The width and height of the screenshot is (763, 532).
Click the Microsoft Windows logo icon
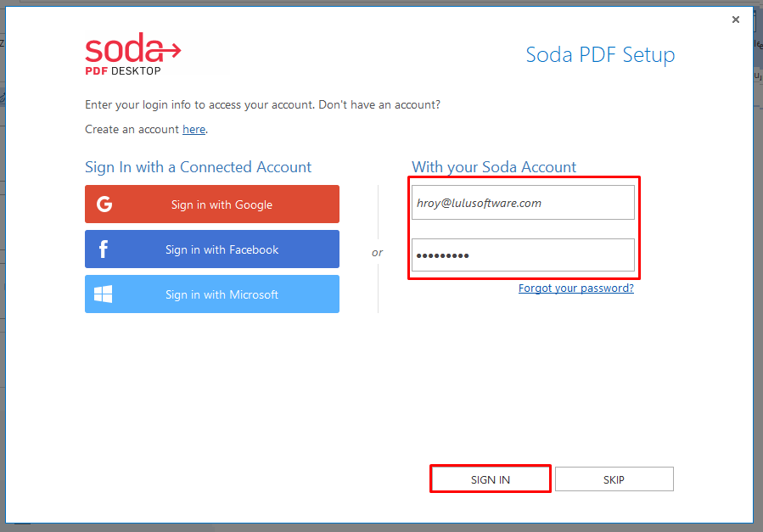(104, 294)
